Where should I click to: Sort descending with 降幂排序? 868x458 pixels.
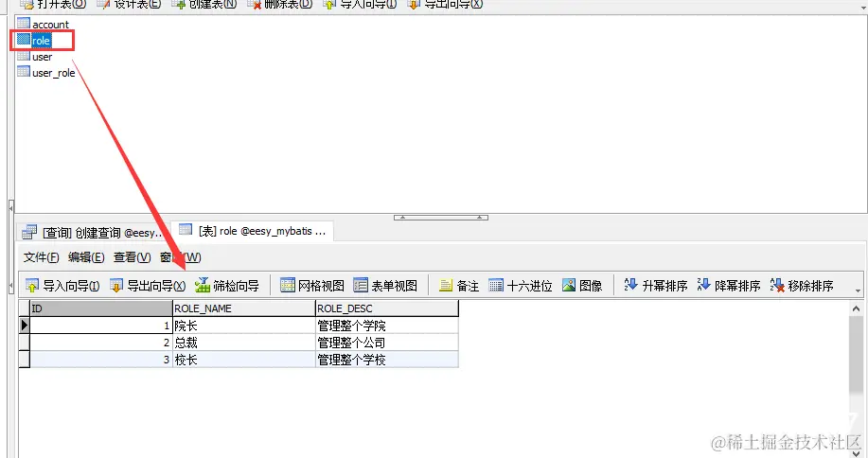point(729,286)
